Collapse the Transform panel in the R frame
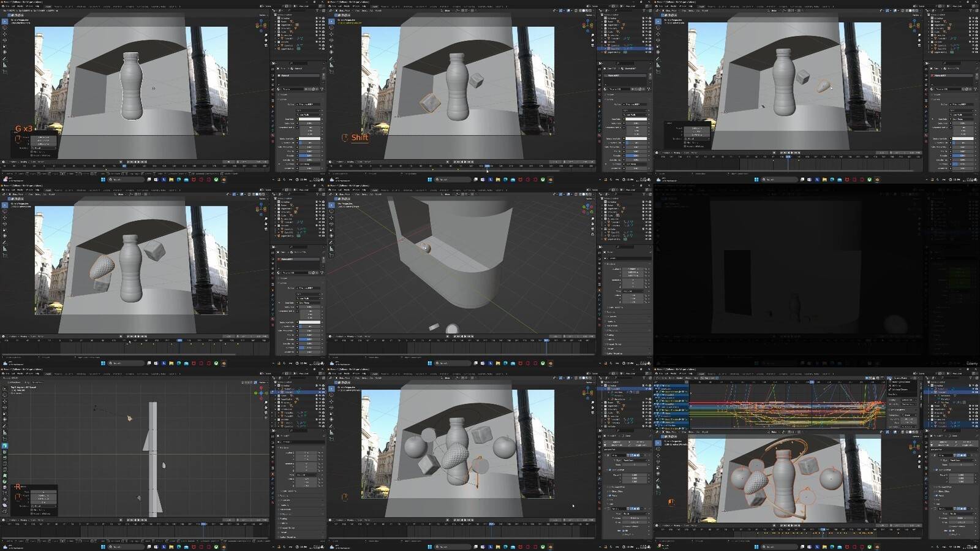Screen dimensions: 980x551 (283, 447)
